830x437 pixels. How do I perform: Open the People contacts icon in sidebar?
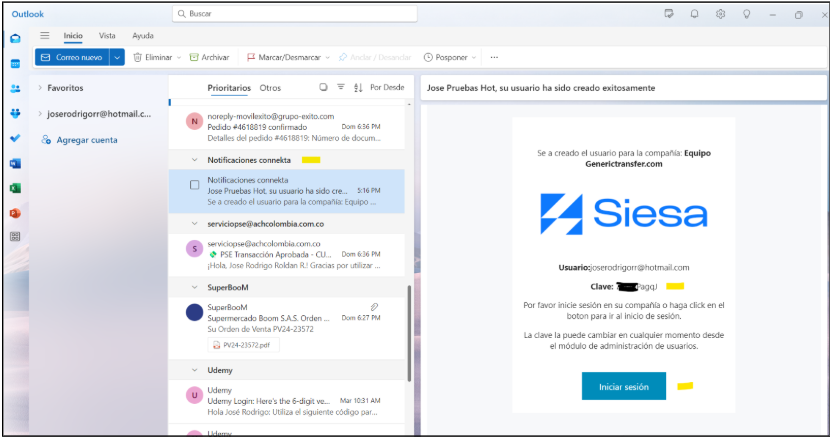[x=15, y=88]
